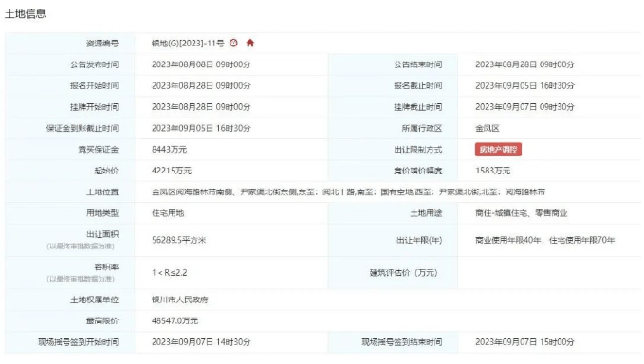Click the 竞价增价幅度 label
The image size is (644, 364).
418,171
